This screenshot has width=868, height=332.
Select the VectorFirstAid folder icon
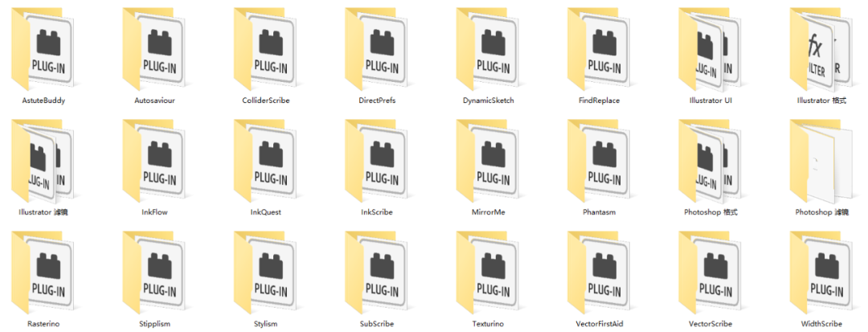[600, 273]
